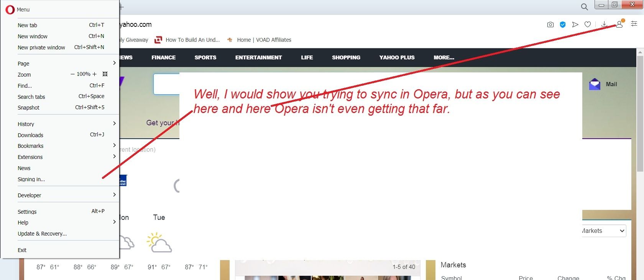
Task: Click Yahoo Plus in navigation bar
Action: click(397, 57)
